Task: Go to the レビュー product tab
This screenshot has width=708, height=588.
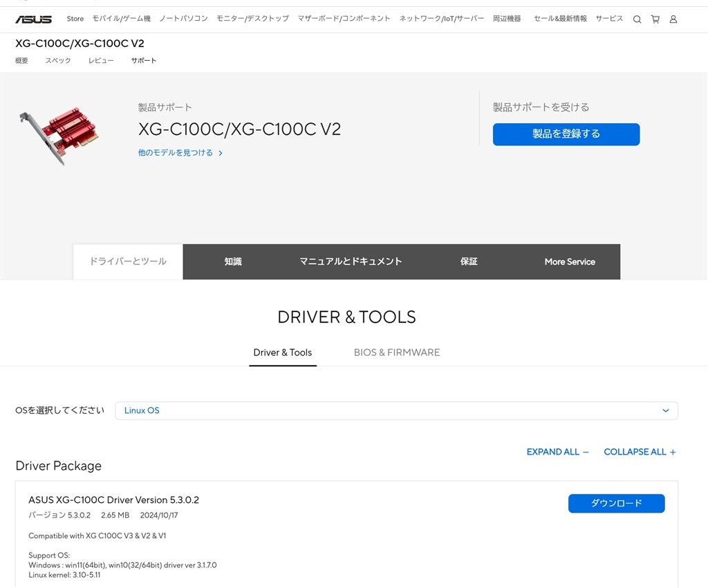Action: tap(101, 60)
